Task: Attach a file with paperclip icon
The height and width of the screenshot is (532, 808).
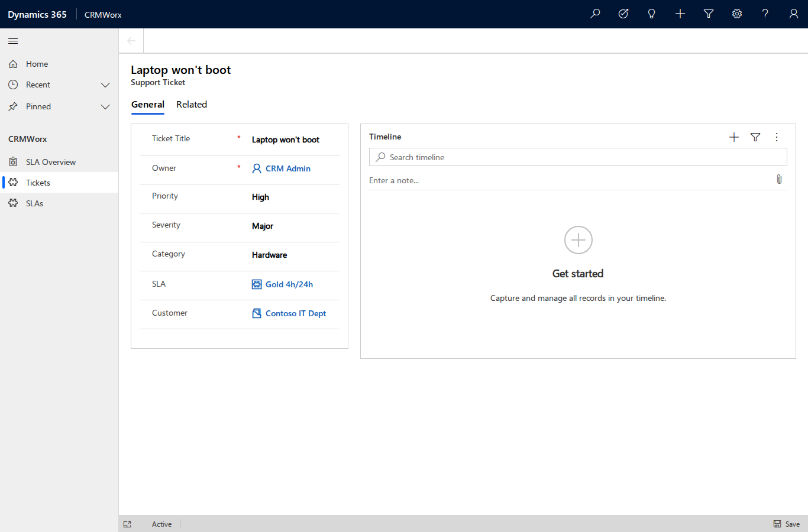Action: [779, 179]
